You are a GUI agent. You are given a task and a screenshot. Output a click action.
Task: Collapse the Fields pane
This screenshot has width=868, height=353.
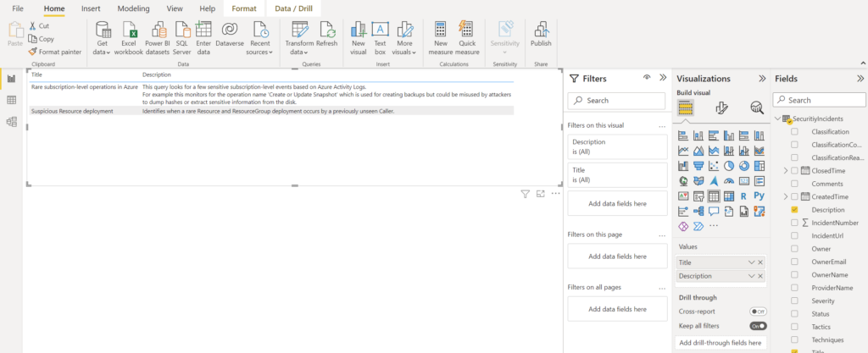point(860,79)
